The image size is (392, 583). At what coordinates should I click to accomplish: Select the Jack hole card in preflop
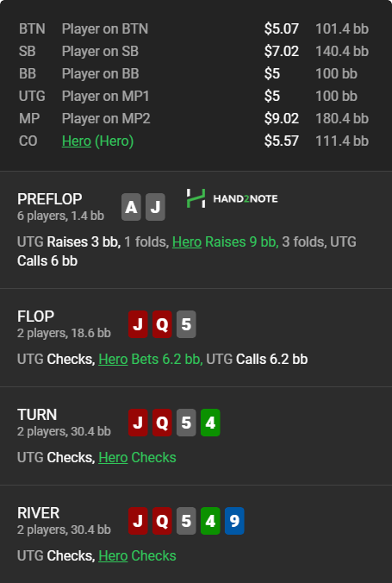point(155,207)
